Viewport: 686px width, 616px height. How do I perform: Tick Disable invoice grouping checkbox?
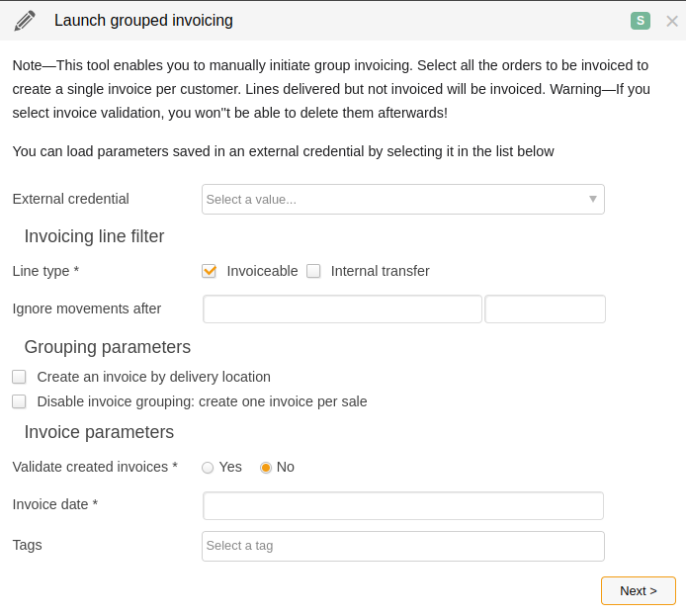pyautogui.click(x=19, y=401)
